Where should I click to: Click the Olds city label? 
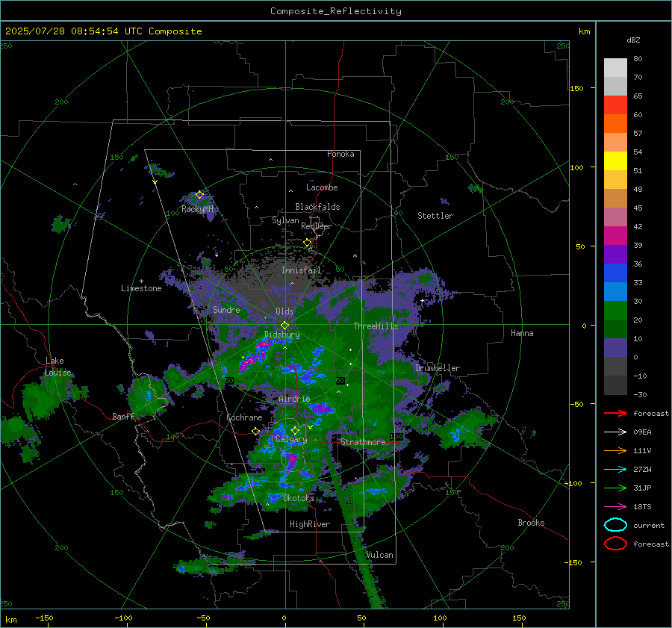coord(284,311)
